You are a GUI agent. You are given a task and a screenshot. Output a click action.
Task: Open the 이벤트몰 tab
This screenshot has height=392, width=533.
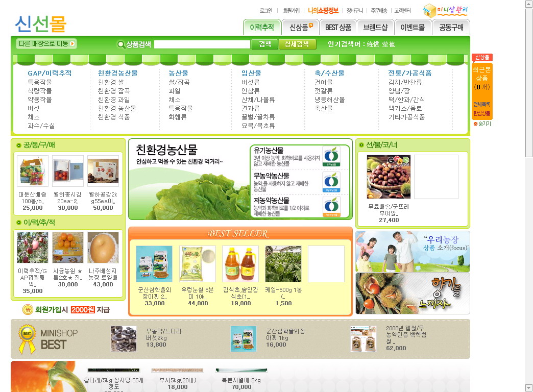413,27
